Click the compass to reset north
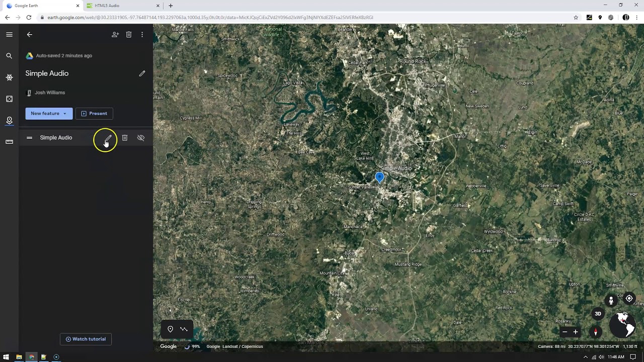644x362 pixels. [596, 332]
